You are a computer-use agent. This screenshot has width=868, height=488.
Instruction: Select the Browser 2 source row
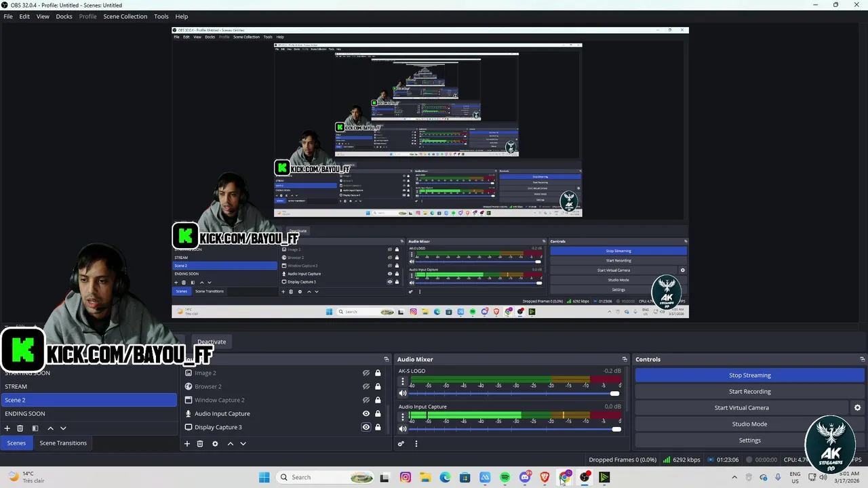(x=285, y=386)
